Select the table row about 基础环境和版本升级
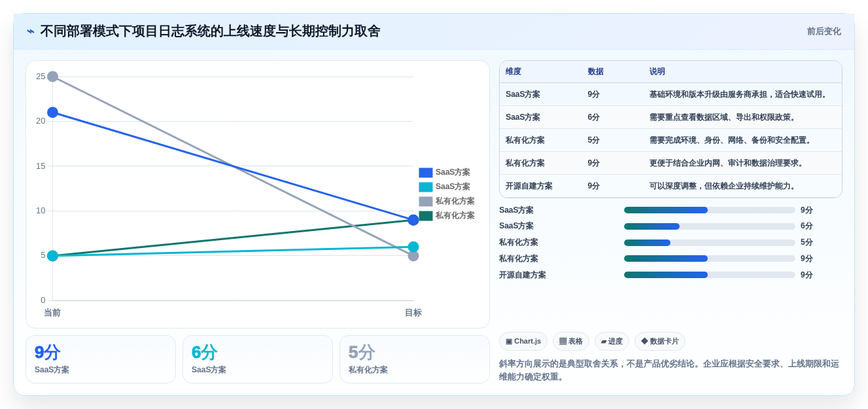 [670, 94]
